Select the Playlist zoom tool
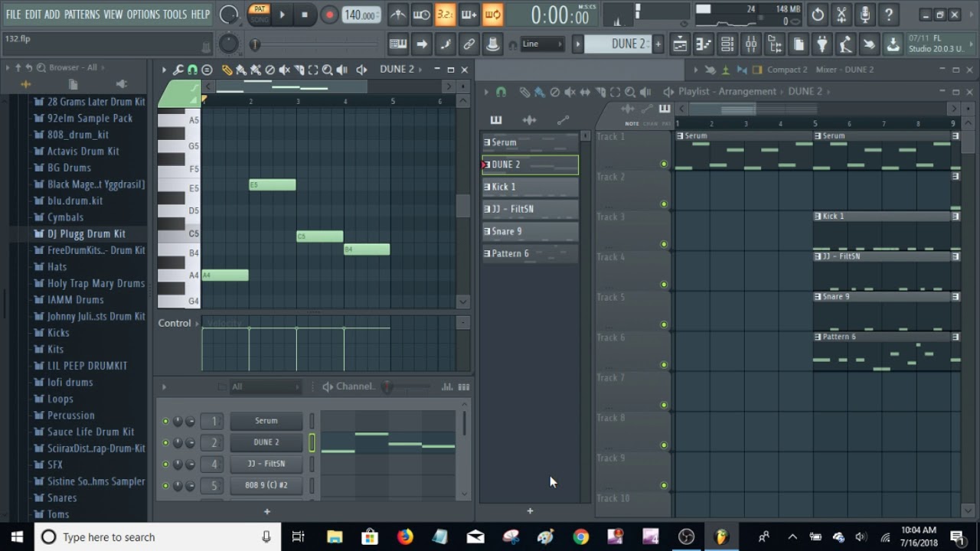980x551 pixels. tap(629, 92)
